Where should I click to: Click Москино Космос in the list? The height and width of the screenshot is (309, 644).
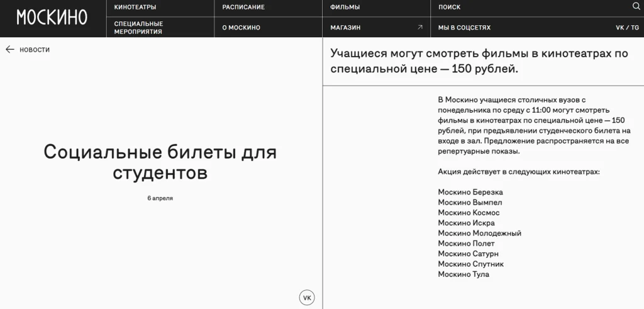(x=469, y=213)
